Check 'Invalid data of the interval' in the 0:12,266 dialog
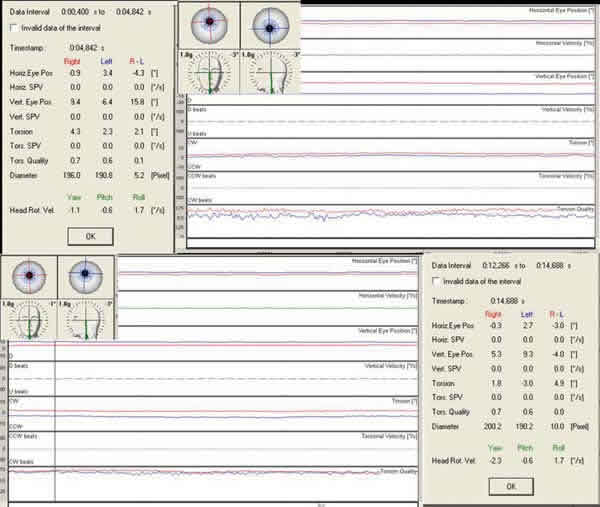This screenshot has width=600, height=507. pyautogui.click(x=436, y=283)
